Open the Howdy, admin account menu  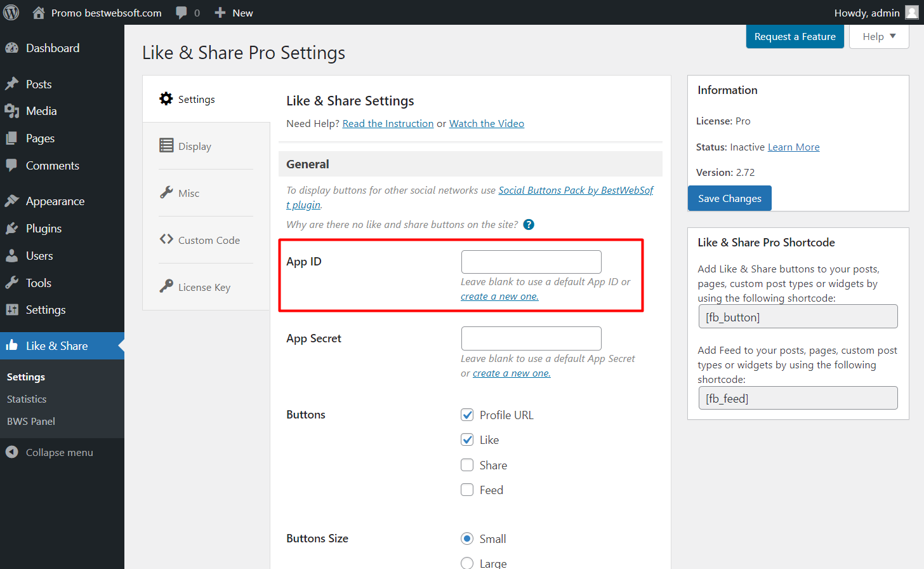pyautogui.click(x=876, y=13)
